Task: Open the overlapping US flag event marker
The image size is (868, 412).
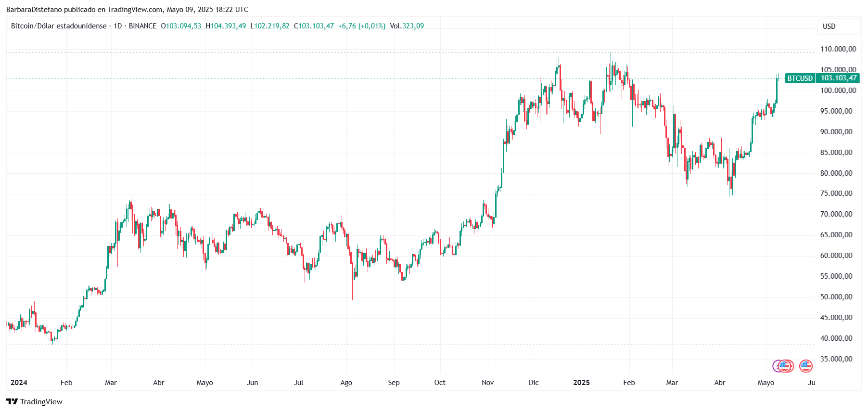Action: (786, 366)
